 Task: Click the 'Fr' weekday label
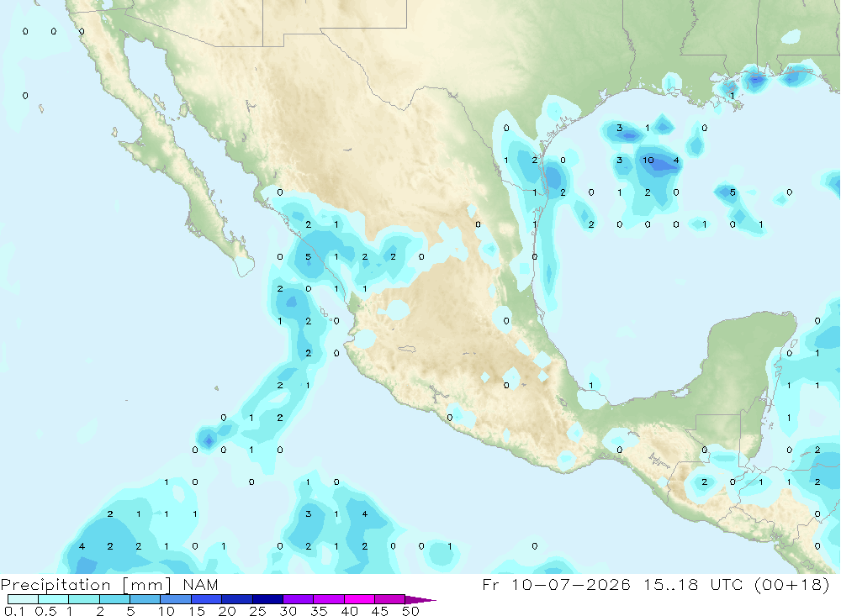click(x=490, y=584)
